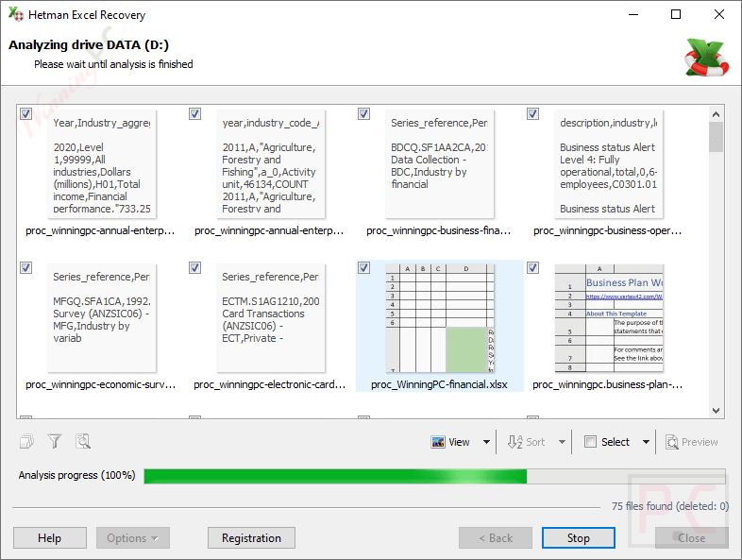Image resolution: width=742 pixels, height=560 pixels.
Task: Open the filter funnel icon
Action: [55, 442]
